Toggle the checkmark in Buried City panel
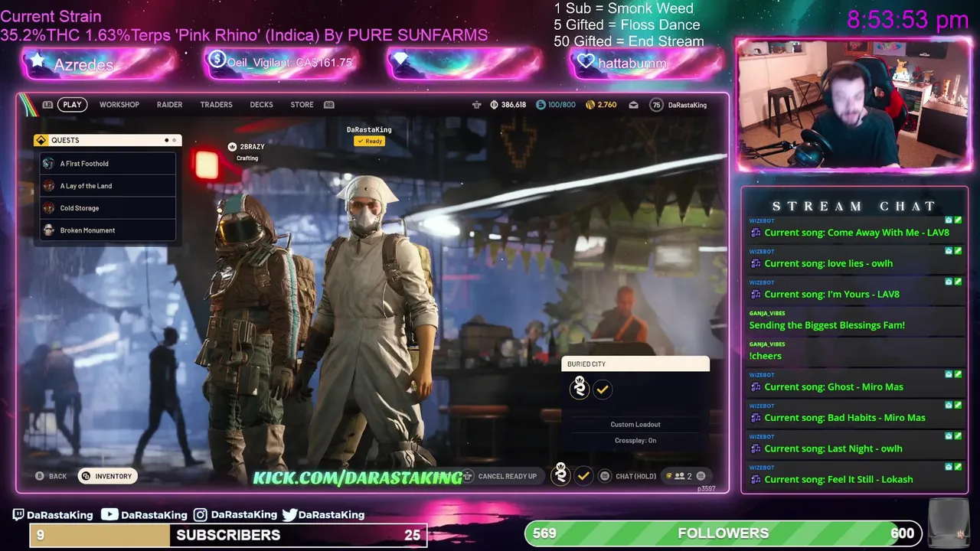Screen dimensions: 980x551 pos(603,389)
